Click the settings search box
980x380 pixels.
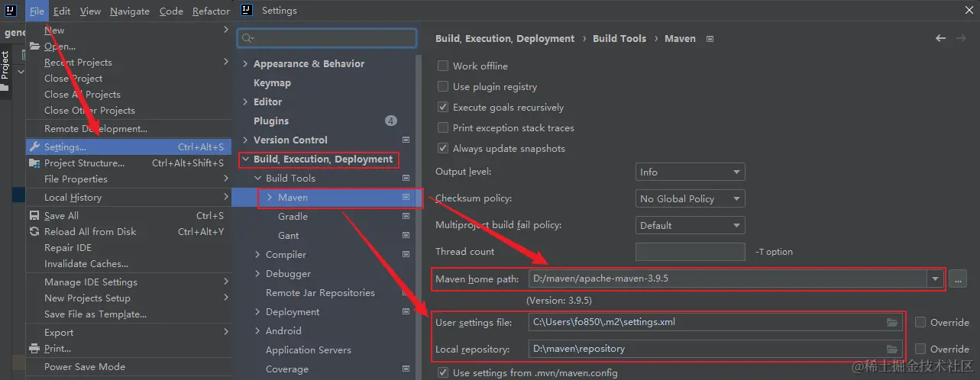point(328,38)
